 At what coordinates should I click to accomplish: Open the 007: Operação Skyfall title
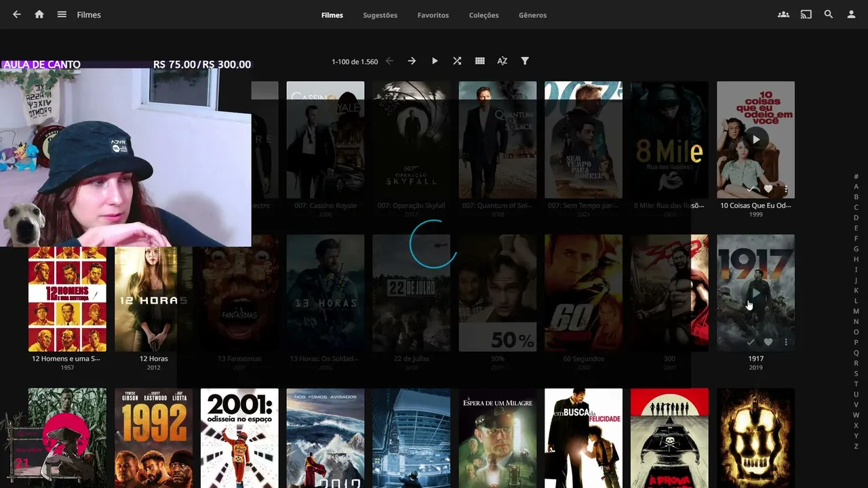point(412,205)
